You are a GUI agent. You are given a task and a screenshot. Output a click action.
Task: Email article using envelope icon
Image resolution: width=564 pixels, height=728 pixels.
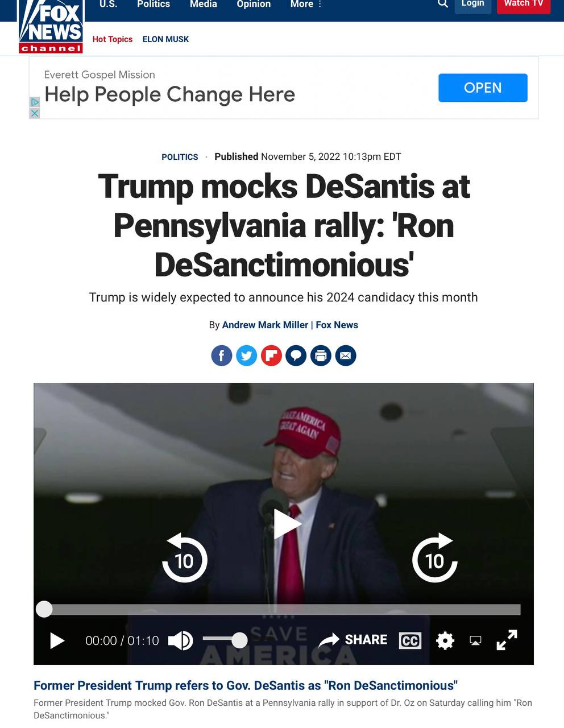pos(345,356)
